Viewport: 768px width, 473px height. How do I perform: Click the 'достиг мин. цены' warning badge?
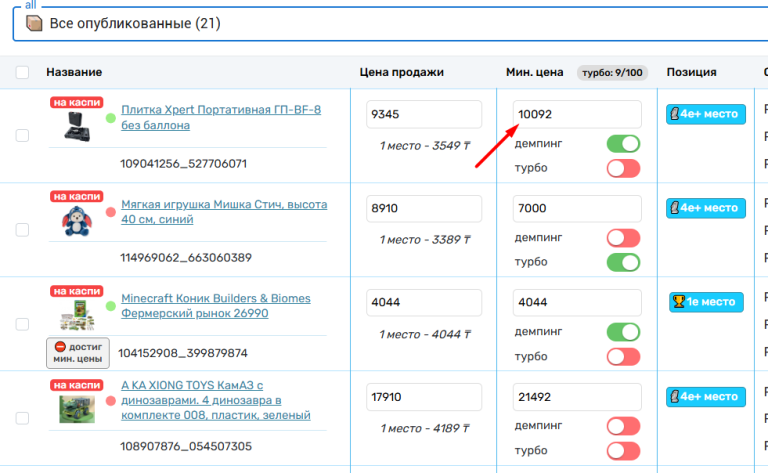click(77, 352)
